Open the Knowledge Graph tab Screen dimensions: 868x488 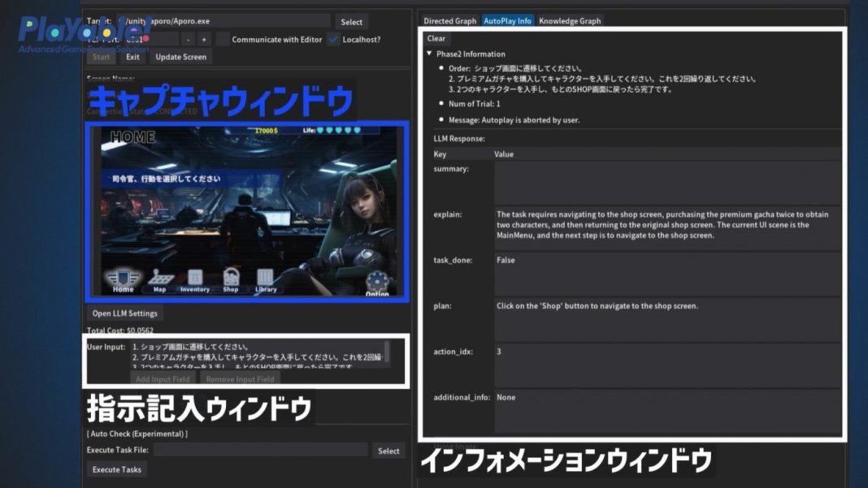click(x=569, y=20)
